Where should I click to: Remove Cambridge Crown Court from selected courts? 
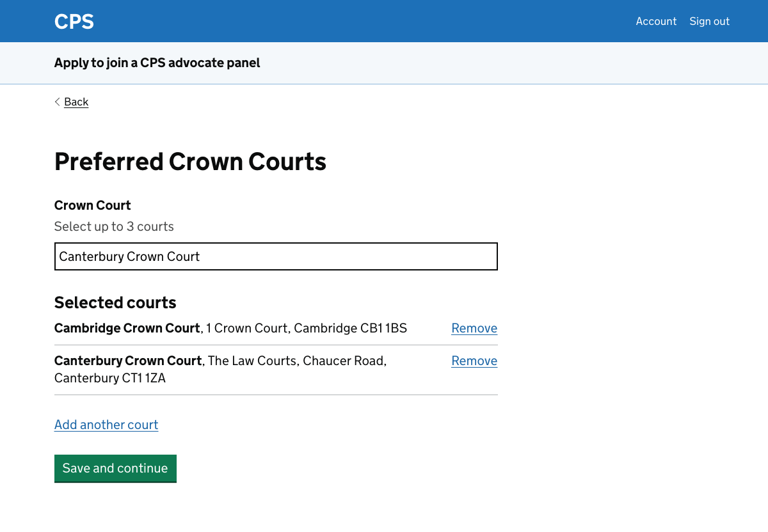[x=474, y=328]
